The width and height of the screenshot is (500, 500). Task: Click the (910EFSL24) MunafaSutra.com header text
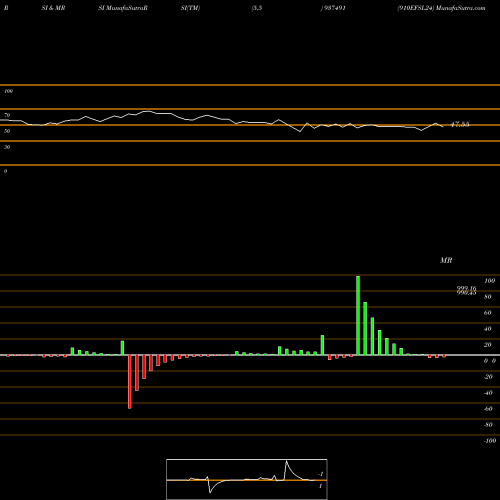(x=441, y=8)
